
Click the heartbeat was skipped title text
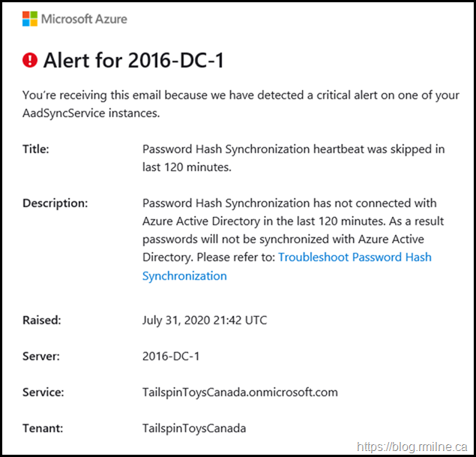tap(293, 149)
